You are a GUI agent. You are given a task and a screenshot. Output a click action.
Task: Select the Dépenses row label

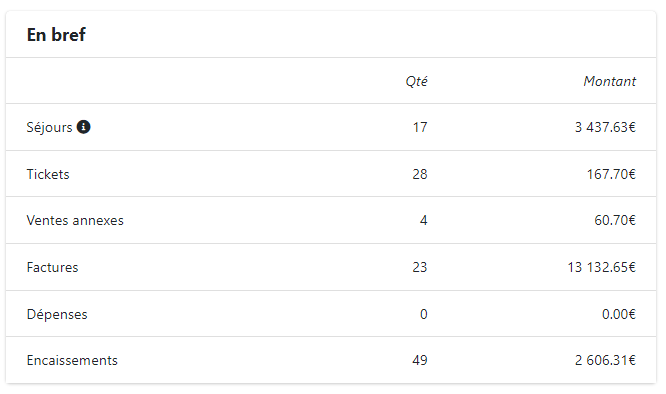[x=57, y=314]
